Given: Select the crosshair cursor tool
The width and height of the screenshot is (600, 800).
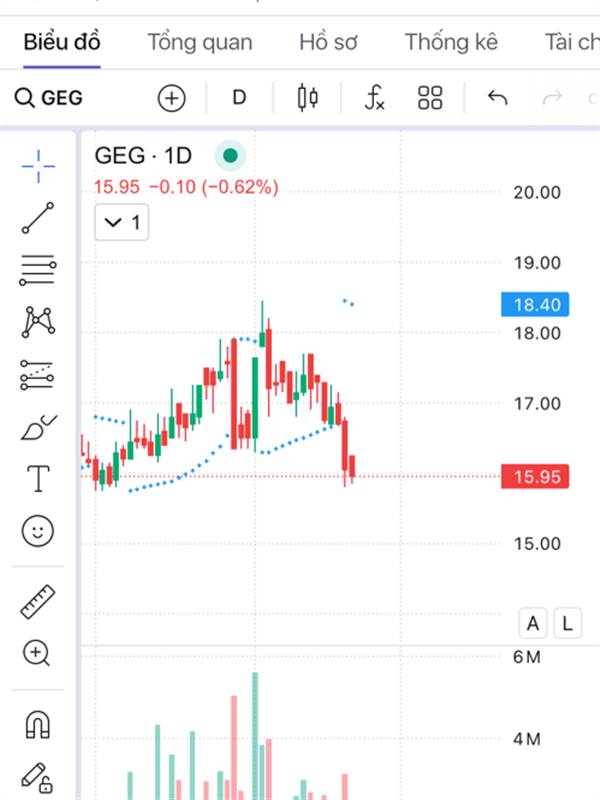Looking at the screenshot, I should point(38,166).
